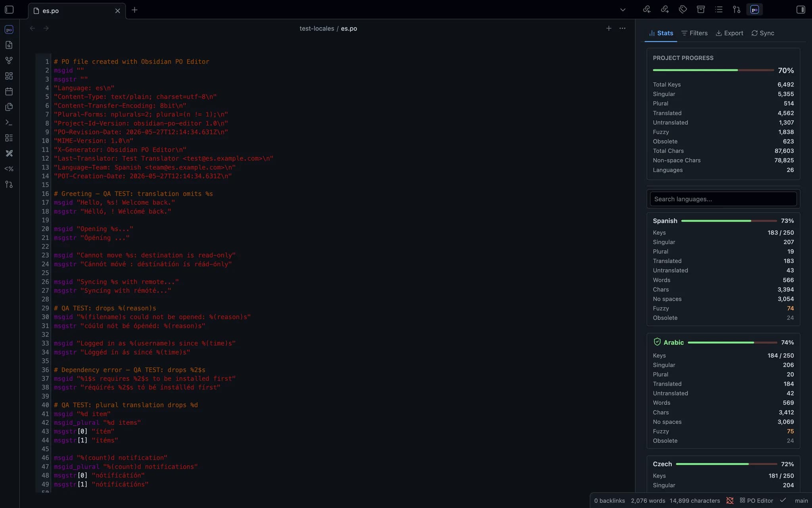Click the Templater <% ribbon icon
Viewport: 812px width, 508px height.
(9, 169)
